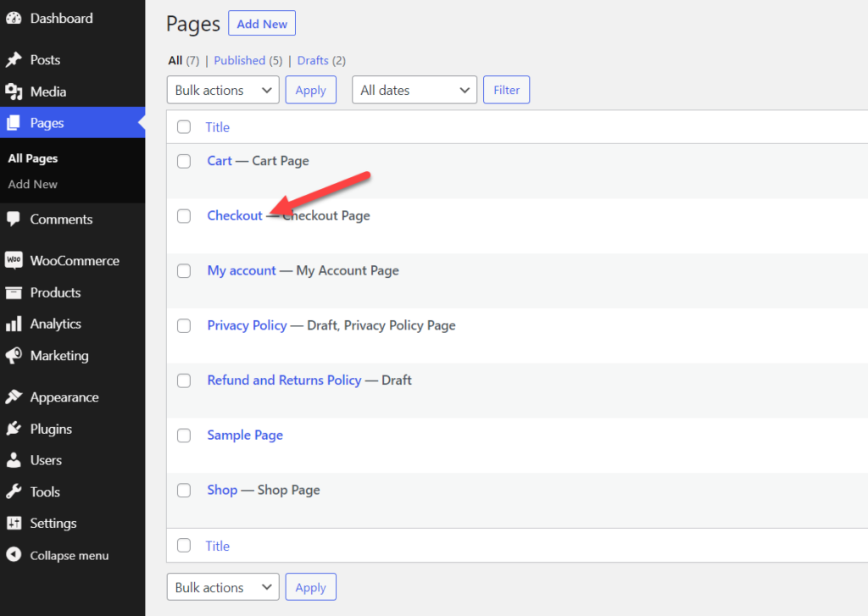Check the Refund and Returns Policy checkbox

[x=184, y=380]
